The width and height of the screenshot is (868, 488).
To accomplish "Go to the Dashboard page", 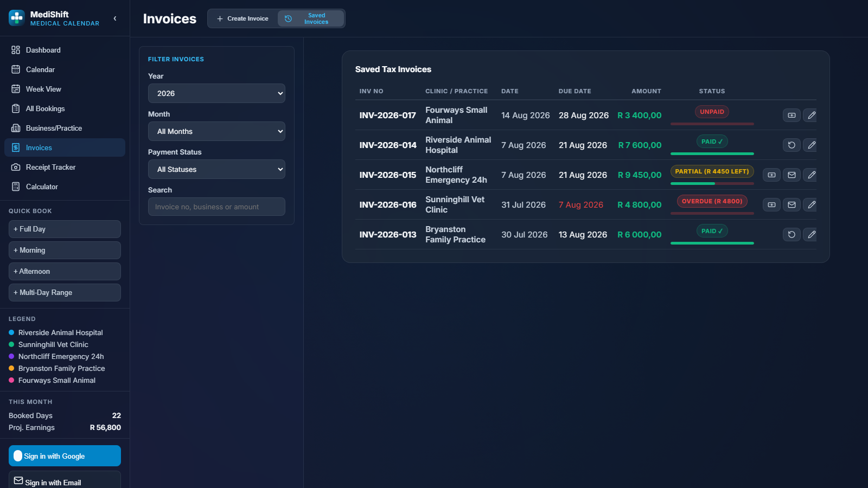I will click(x=65, y=50).
